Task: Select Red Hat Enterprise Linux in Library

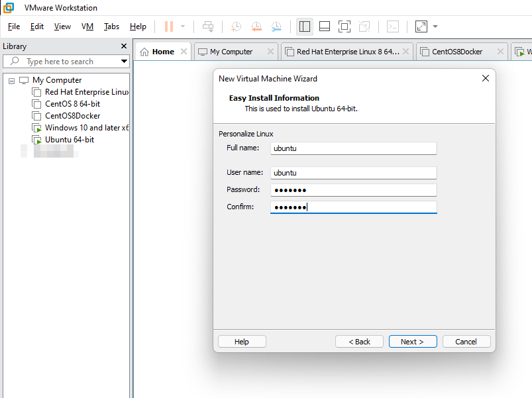Action: pyautogui.click(x=87, y=92)
